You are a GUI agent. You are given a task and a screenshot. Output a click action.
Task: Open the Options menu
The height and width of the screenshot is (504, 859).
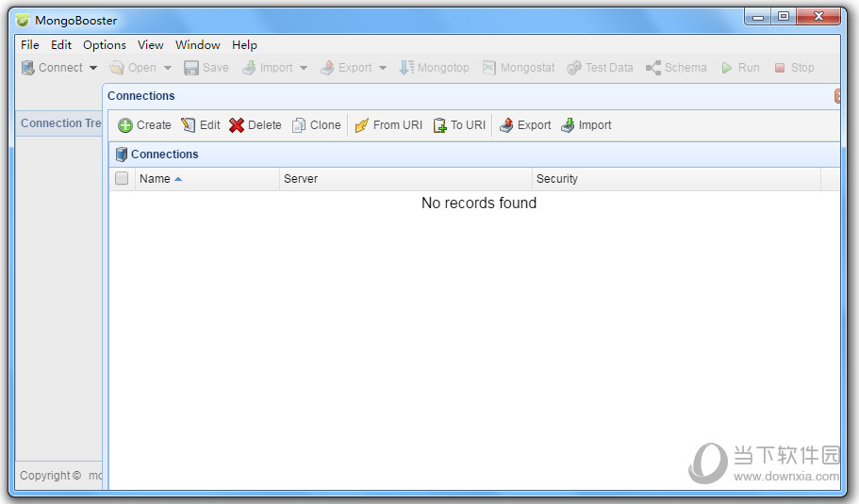[x=105, y=45]
